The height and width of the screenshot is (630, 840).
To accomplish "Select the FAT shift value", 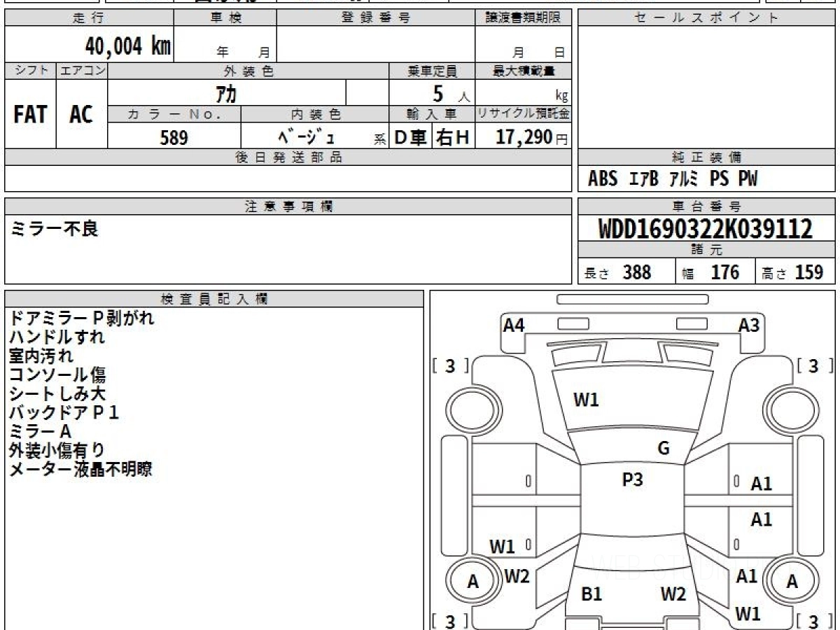I will pos(30,115).
